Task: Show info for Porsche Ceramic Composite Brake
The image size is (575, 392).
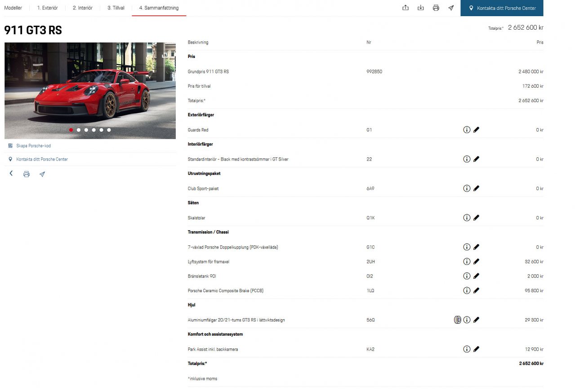Action: 467,290
